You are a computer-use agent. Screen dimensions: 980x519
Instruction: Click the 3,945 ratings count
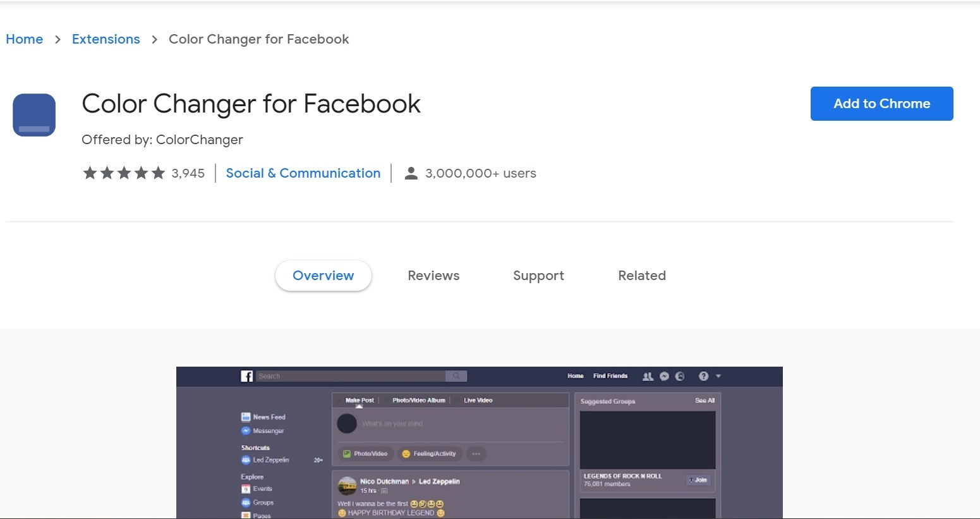coord(188,173)
